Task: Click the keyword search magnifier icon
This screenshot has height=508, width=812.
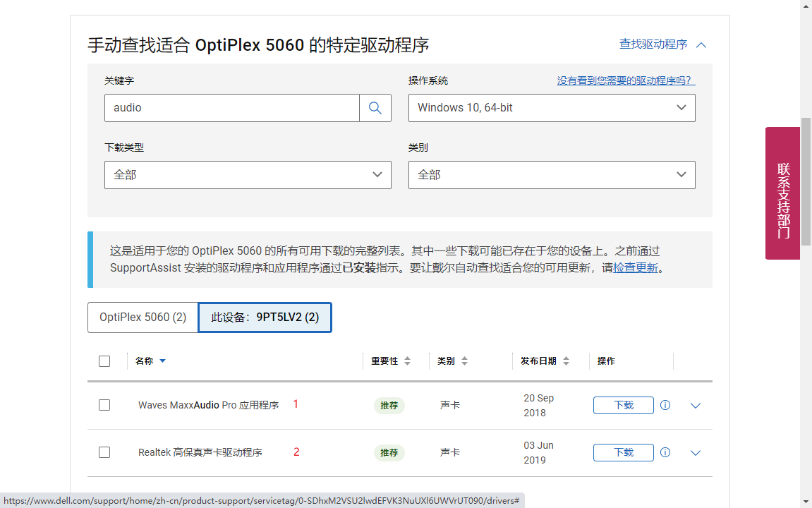Action: click(x=375, y=108)
